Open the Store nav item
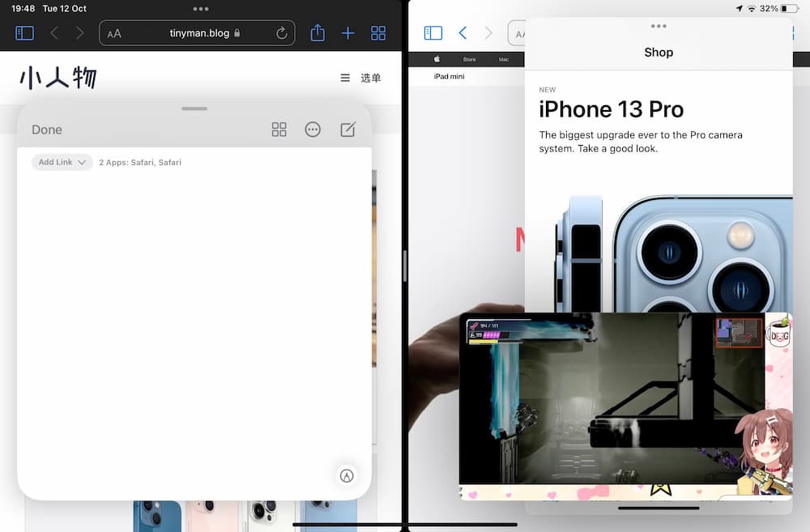Viewport: 810px width, 532px height. [x=469, y=59]
